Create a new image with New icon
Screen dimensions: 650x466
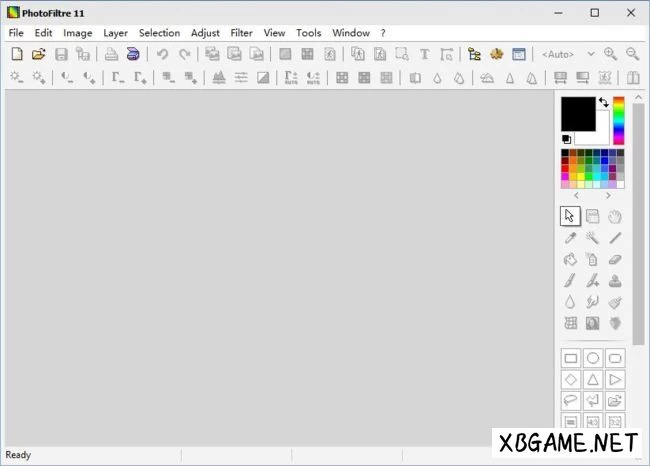tap(16, 54)
